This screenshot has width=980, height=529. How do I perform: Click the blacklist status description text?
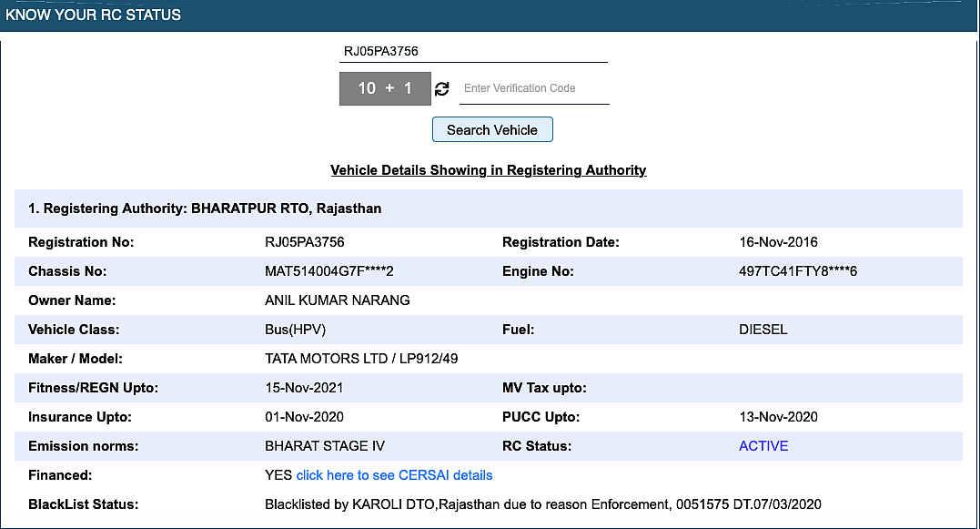543,504
